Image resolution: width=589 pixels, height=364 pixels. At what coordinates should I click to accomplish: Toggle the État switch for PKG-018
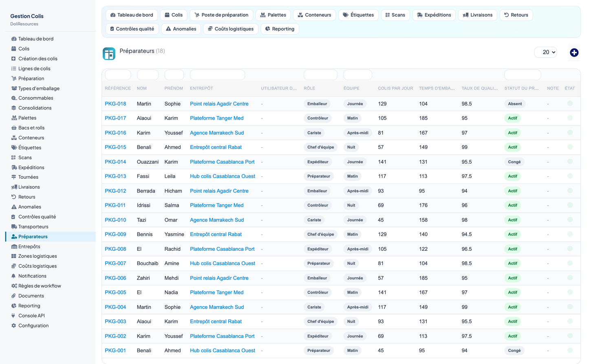(x=570, y=103)
